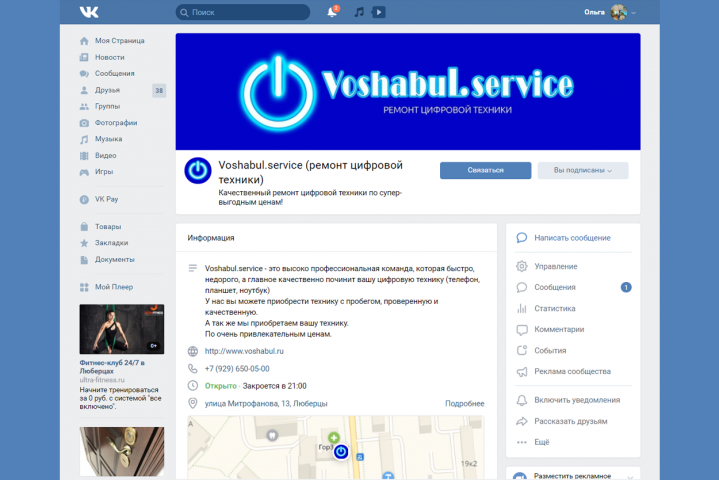Screen dimensions: 719x480
Task: Click community round avatar logo
Action: (x=198, y=171)
